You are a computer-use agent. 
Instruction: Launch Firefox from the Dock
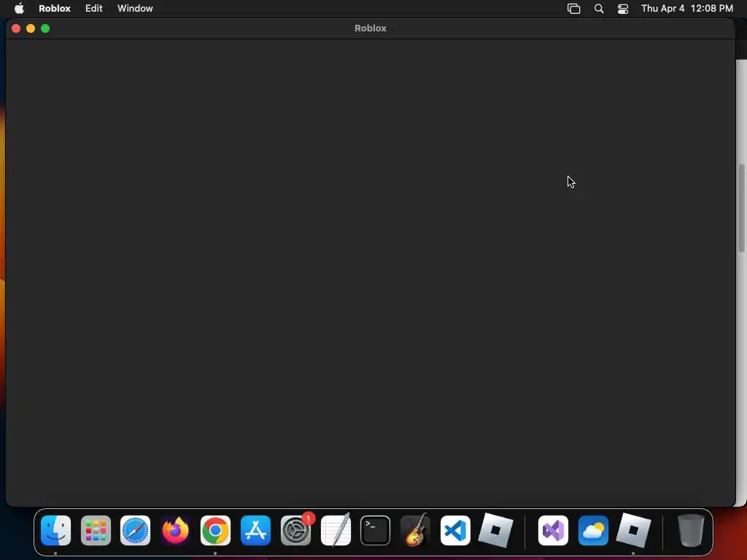[175, 530]
